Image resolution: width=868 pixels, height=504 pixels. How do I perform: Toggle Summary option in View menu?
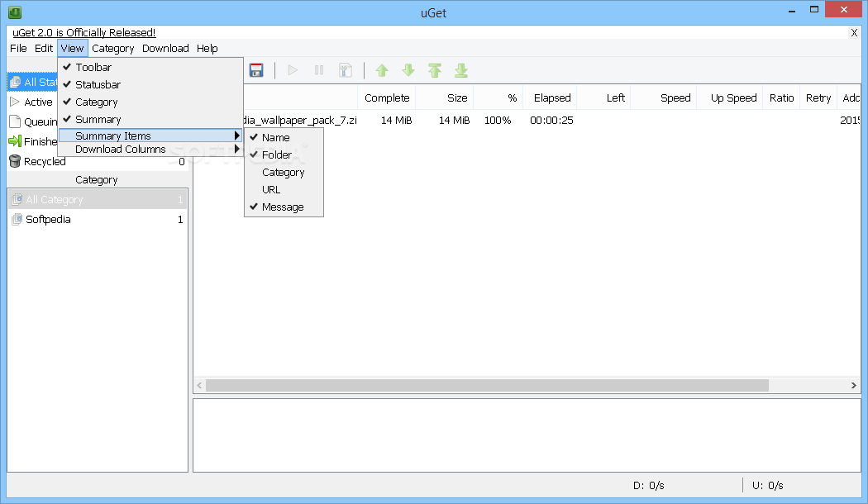(x=150, y=120)
